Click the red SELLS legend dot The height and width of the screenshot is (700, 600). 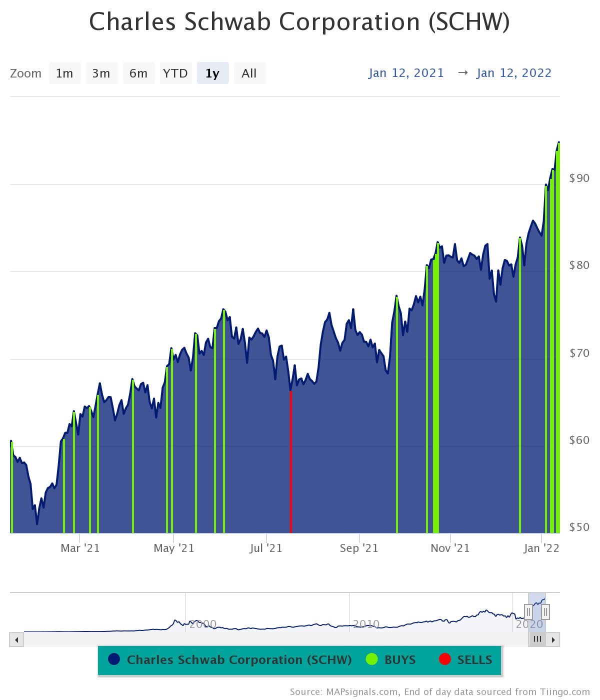click(x=444, y=659)
